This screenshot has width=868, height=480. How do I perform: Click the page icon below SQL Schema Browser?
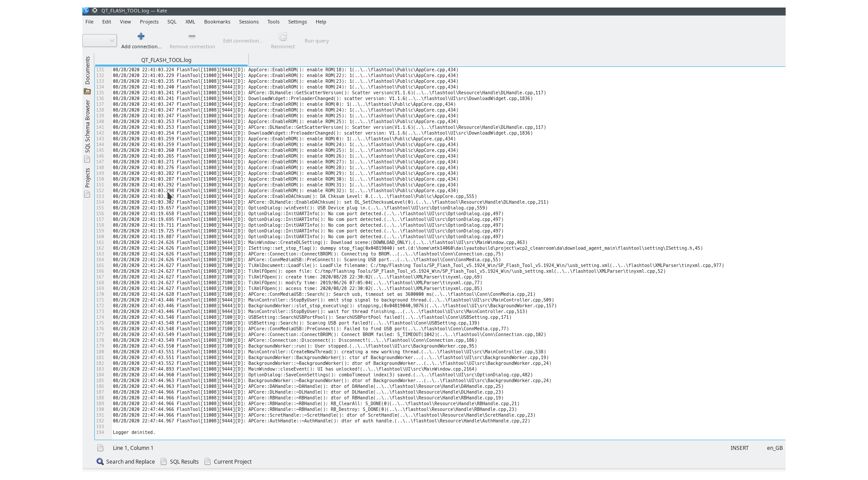click(87, 159)
